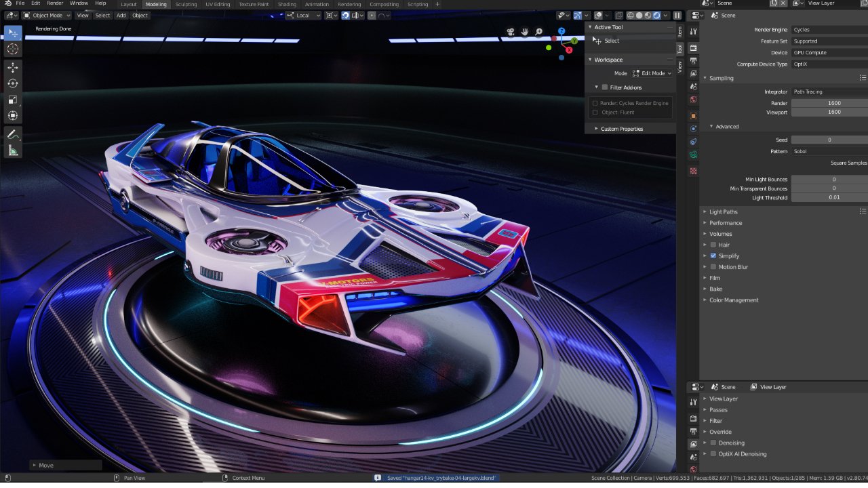Select the Annotate tool icon

pos(13,134)
